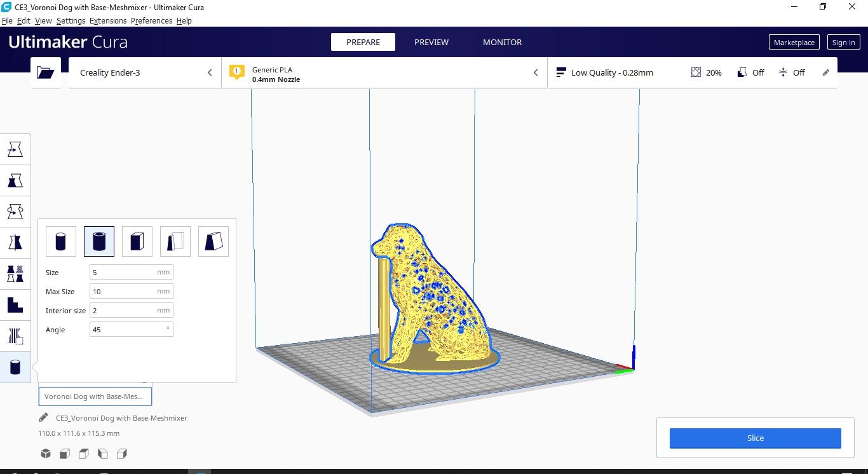868x474 pixels.
Task: Select the stair-shaped tool in sidebar
Action: pyautogui.click(x=15, y=305)
